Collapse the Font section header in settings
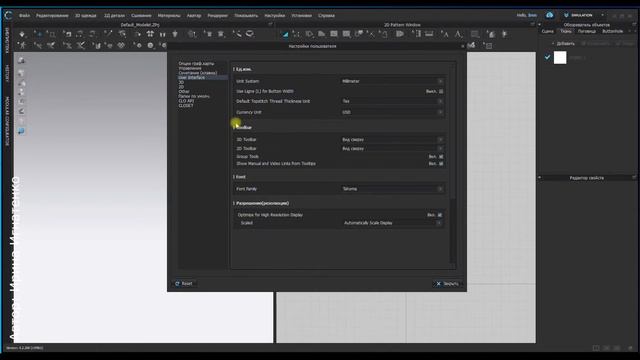Viewport: 640px width, 360px height. [x=240, y=177]
